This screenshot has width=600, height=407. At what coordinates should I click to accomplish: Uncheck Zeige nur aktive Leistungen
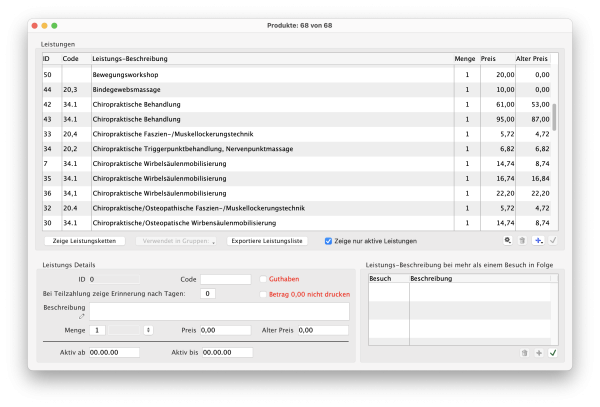point(329,241)
